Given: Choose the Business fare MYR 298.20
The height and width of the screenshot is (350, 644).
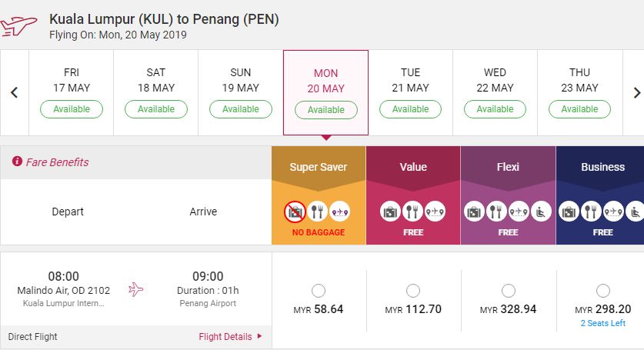Looking at the screenshot, I should 602,291.
